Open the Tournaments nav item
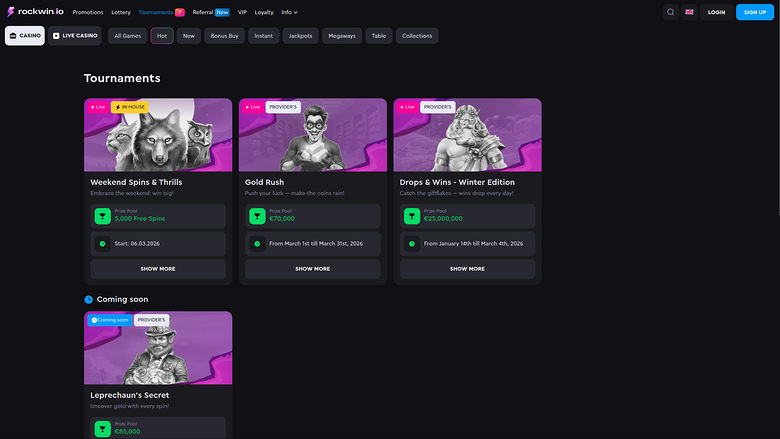The width and height of the screenshot is (780, 439). coord(162,12)
